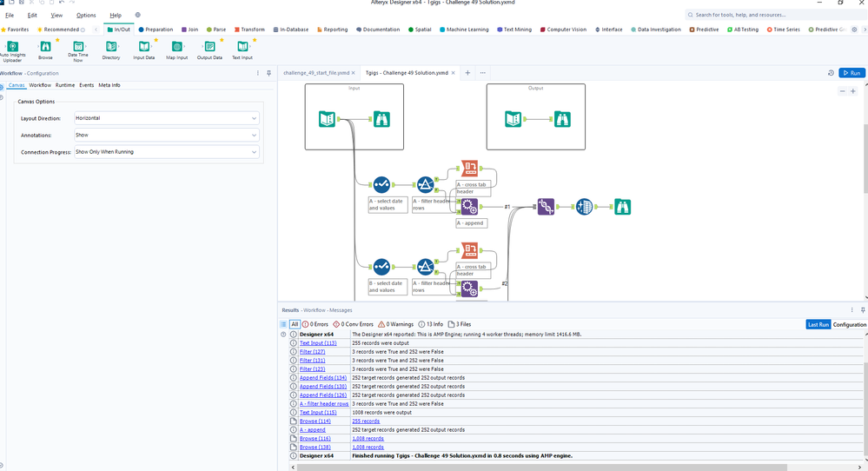Open the Layout Direction dropdown
868x471 pixels.
tap(167, 118)
